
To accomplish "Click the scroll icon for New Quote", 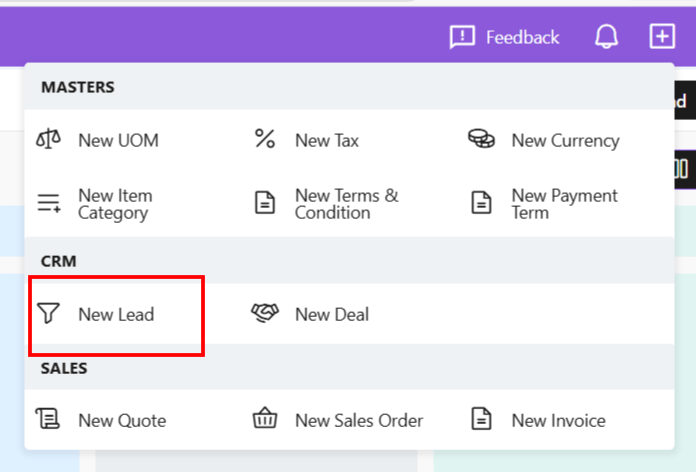I will point(48,420).
